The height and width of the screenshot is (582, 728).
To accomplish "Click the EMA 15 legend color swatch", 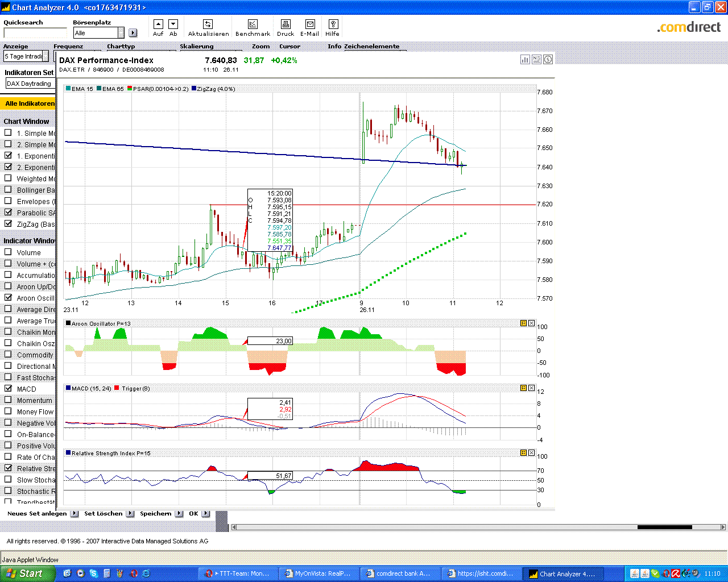I will [68, 89].
